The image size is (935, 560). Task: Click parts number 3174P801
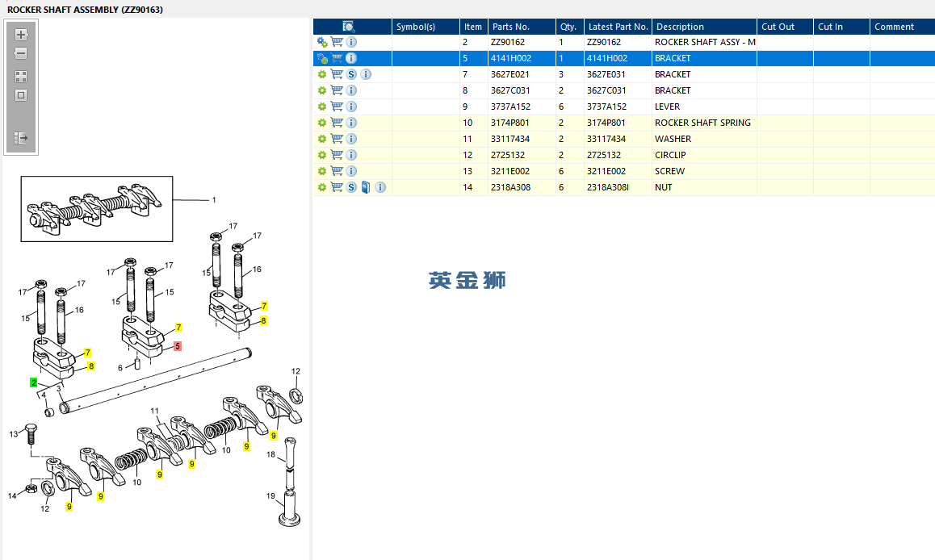click(509, 123)
